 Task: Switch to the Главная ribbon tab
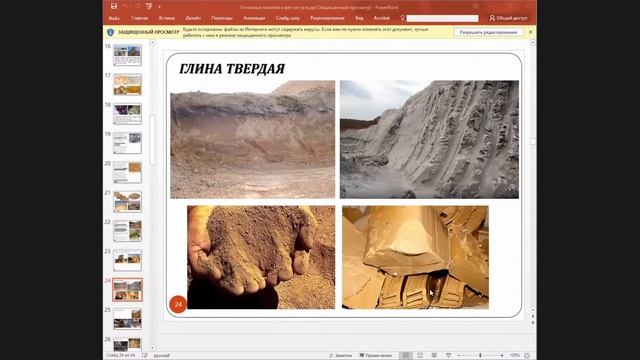point(140,18)
